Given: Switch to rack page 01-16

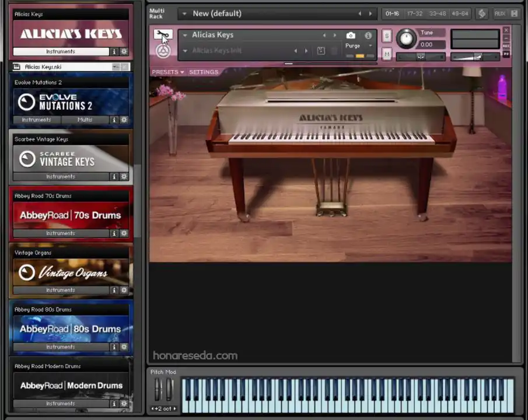Looking at the screenshot, I should (x=392, y=13).
